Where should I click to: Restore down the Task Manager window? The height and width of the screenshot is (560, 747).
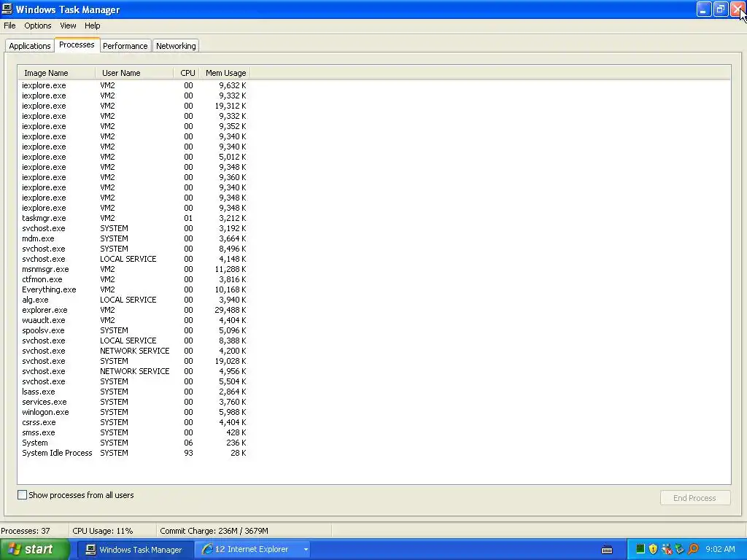pyautogui.click(x=720, y=9)
